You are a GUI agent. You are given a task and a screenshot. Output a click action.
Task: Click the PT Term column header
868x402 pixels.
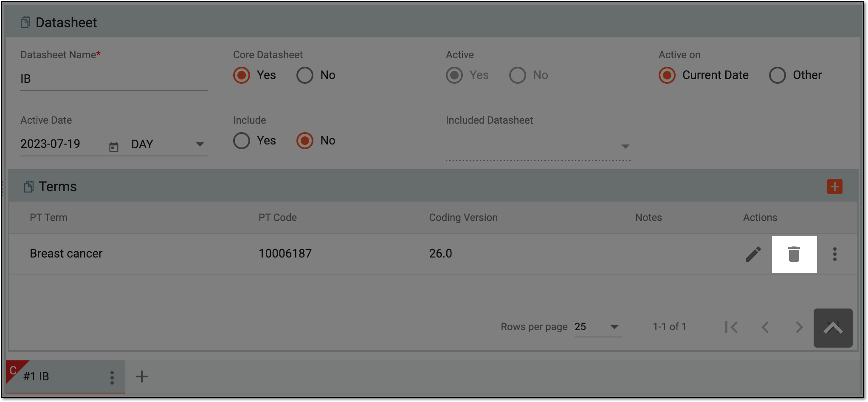click(x=48, y=218)
